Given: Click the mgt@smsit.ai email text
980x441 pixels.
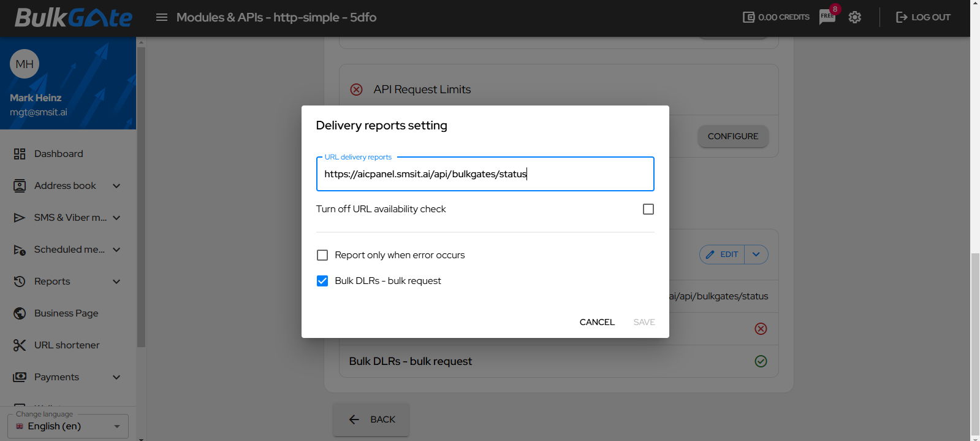Looking at the screenshot, I should (x=39, y=112).
